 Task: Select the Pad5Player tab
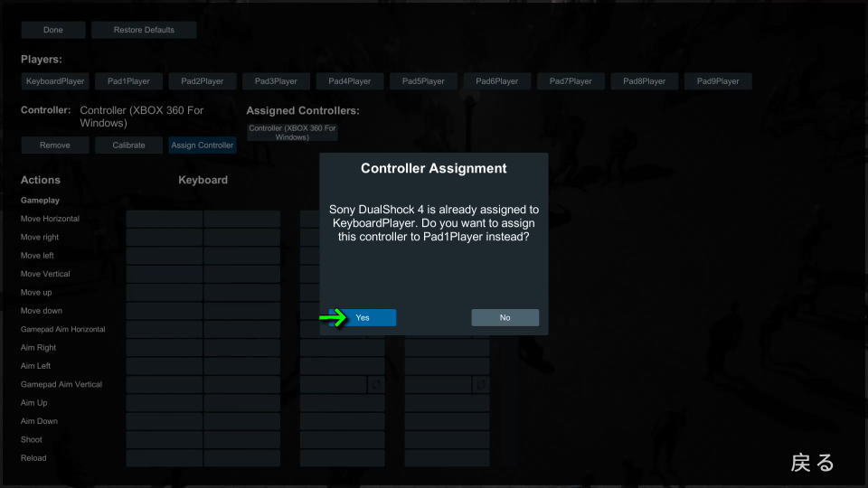click(x=423, y=81)
